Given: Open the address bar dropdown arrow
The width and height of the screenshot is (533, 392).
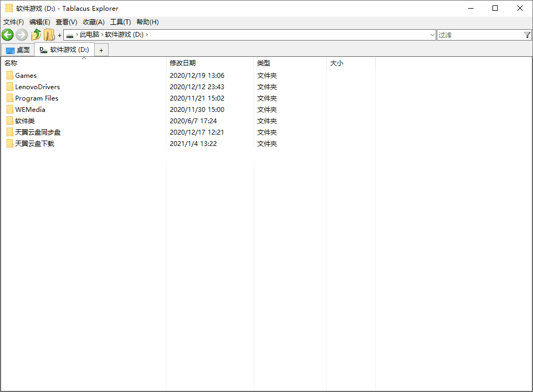Looking at the screenshot, I should coord(432,35).
